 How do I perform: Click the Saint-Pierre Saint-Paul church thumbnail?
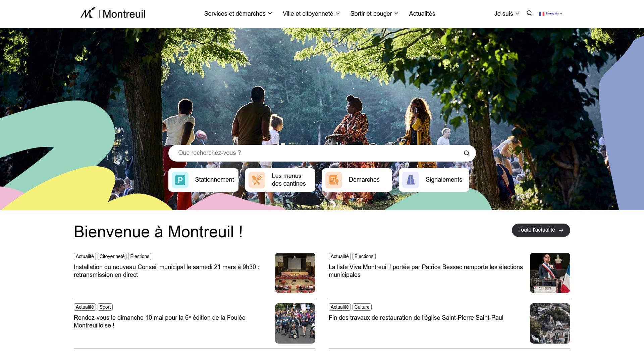pos(549,323)
